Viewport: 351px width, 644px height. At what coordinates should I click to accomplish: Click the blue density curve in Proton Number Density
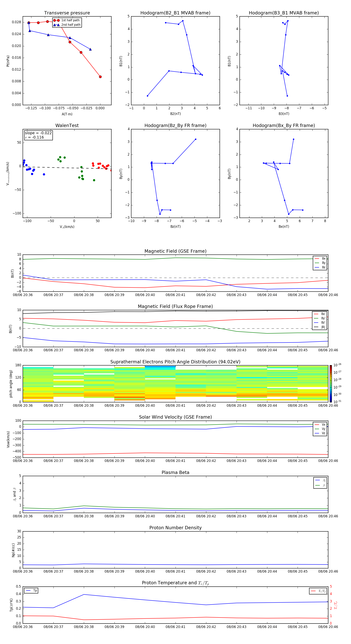tap(175, 565)
